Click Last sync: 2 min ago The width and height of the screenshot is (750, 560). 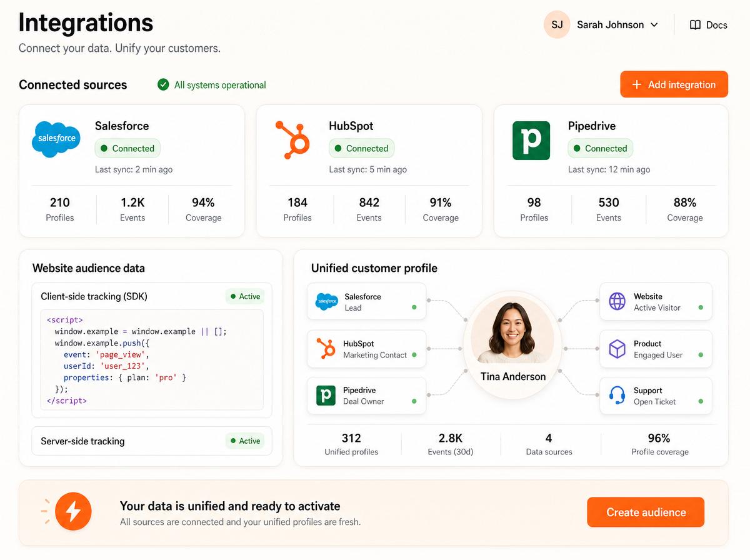(134, 169)
